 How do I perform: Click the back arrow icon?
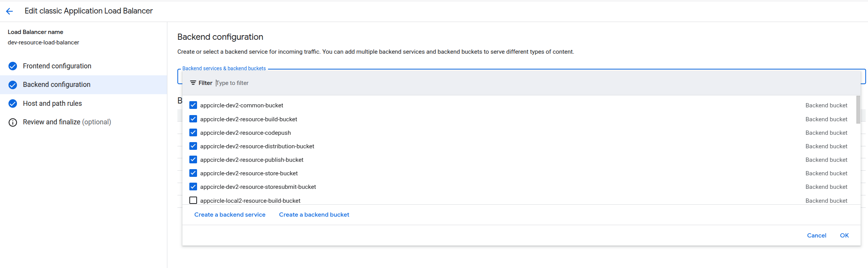[10, 11]
